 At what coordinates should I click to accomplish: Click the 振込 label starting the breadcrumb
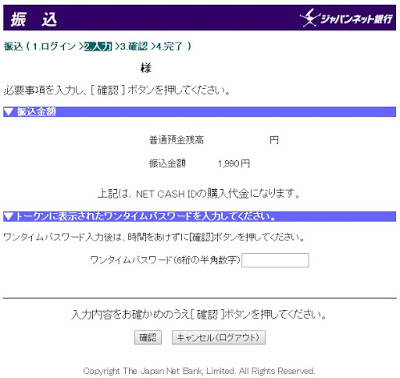click(x=13, y=46)
